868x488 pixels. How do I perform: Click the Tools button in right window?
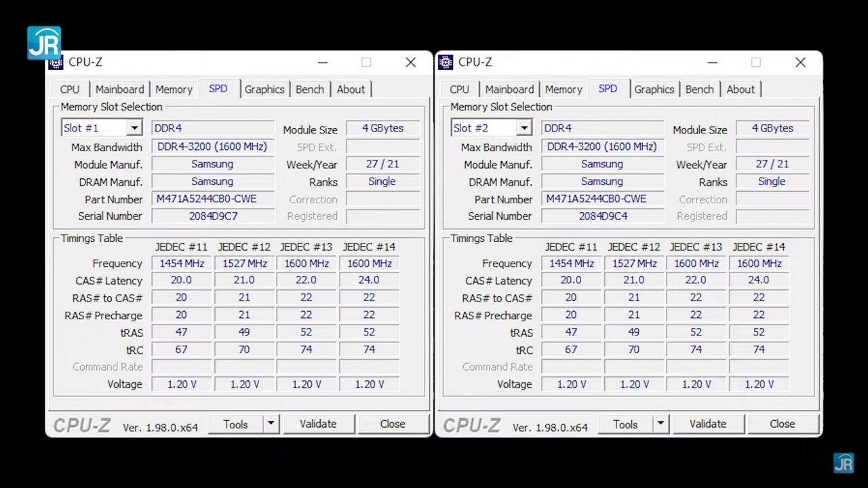click(625, 424)
